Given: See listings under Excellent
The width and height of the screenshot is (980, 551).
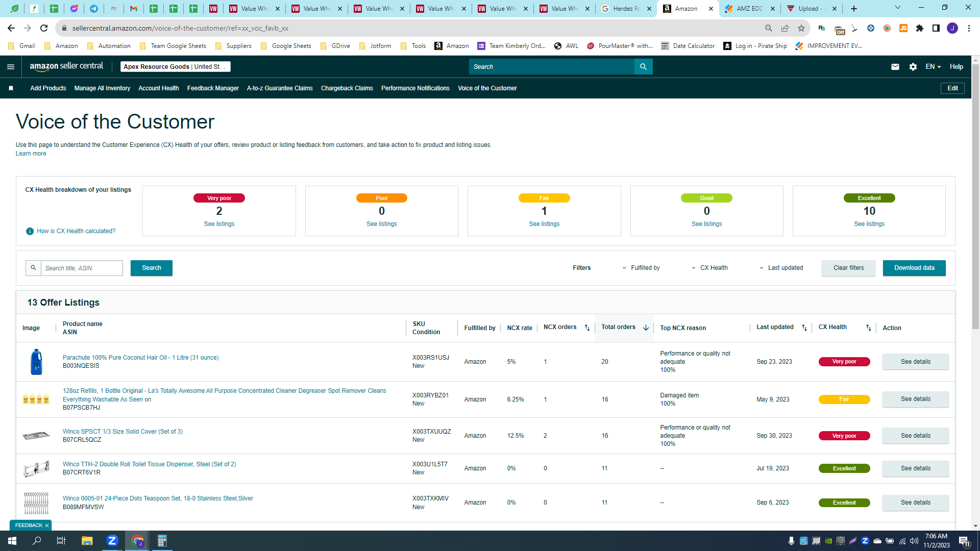Looking at the screenshot, I should tap(869, 224).
